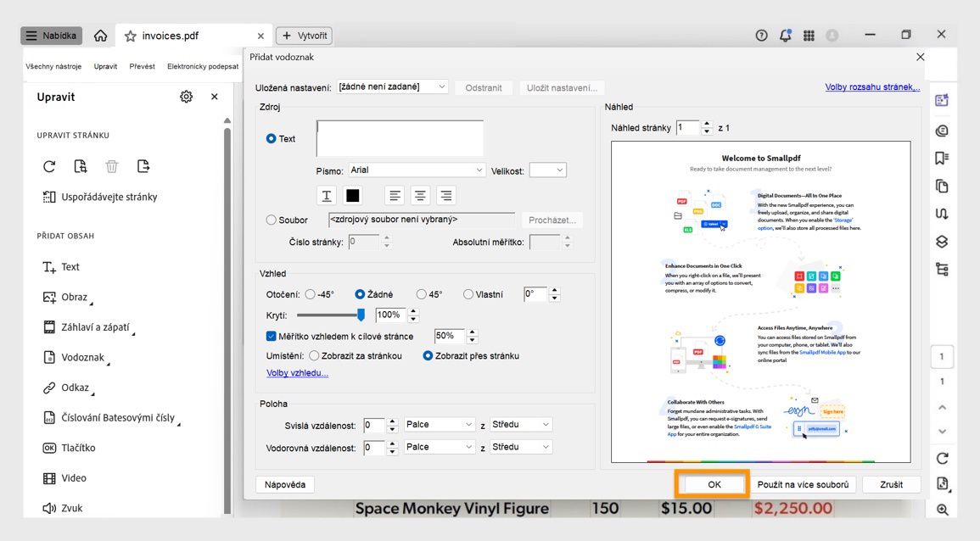Open the Velikost size dropdown
980x541 pixels.
pyautogui.click(x=547, y=170)
